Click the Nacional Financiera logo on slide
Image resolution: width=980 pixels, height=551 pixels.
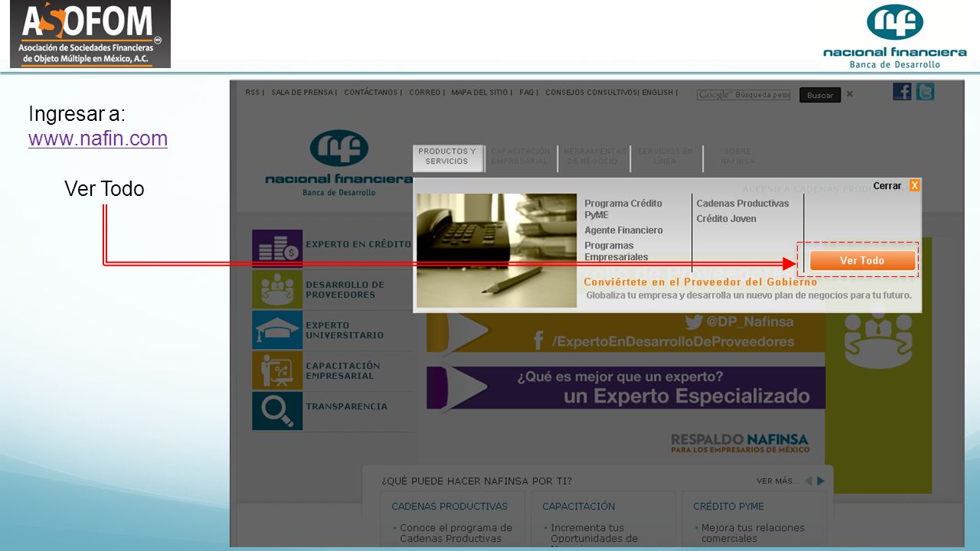click(x=894, y=36)
